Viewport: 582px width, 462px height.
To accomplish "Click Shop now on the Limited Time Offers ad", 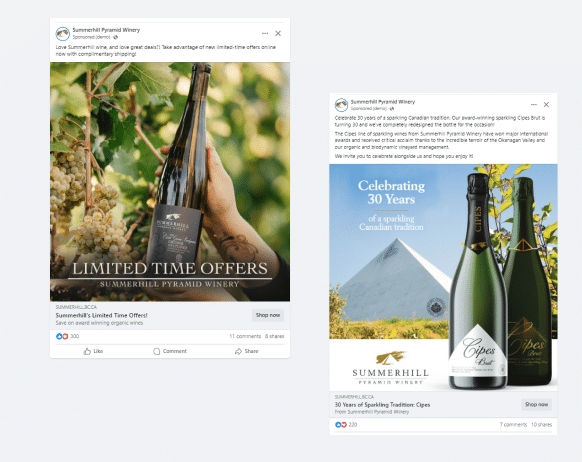I will (268, 315).
